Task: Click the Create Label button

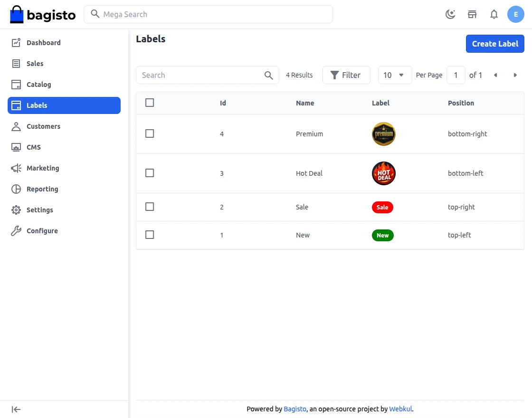Action: click(x=494, y=44)
